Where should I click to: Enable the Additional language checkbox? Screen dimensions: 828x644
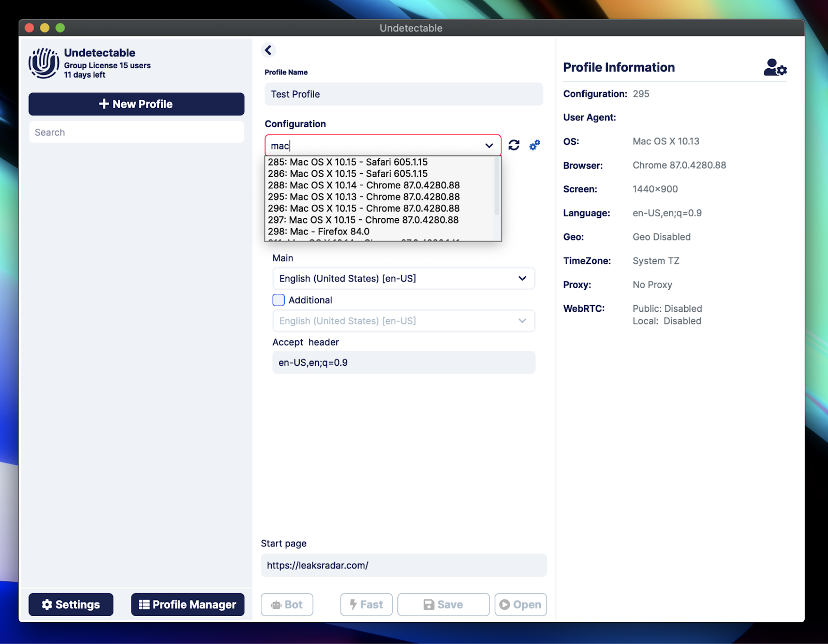278,300
